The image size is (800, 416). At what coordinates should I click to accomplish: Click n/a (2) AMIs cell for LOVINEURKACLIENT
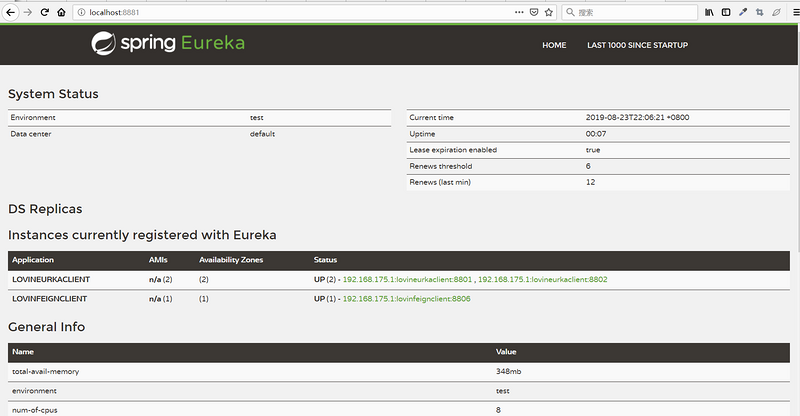click(160, 279)
